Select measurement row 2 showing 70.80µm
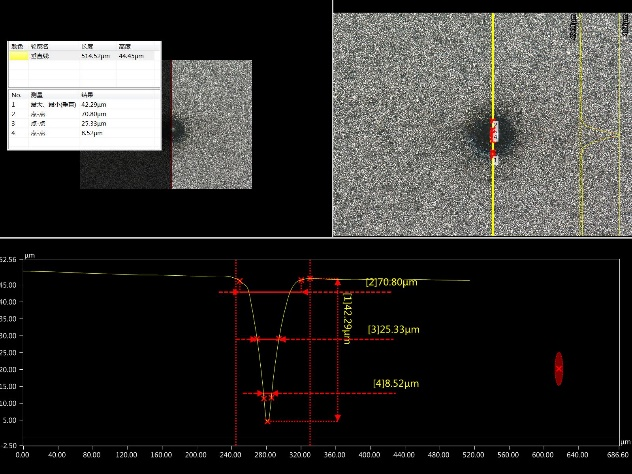 pyautogui.click(x=84, y=114)
